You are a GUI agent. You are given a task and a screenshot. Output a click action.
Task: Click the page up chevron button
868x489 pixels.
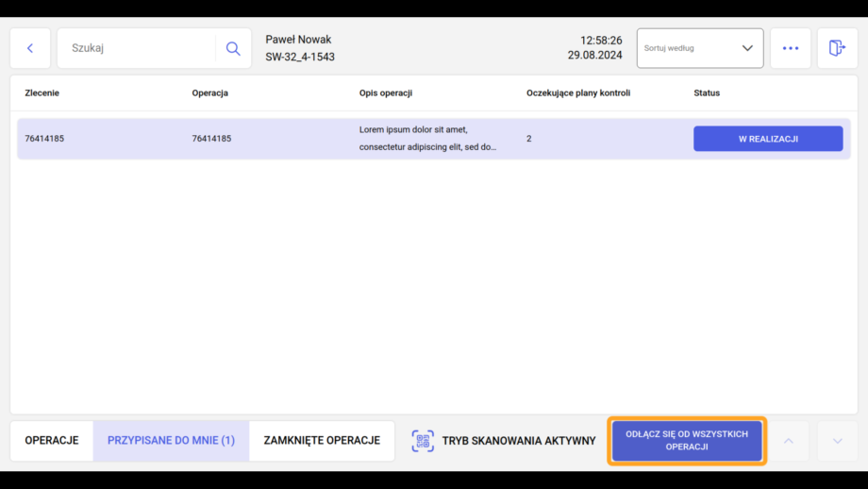(789, 441)
